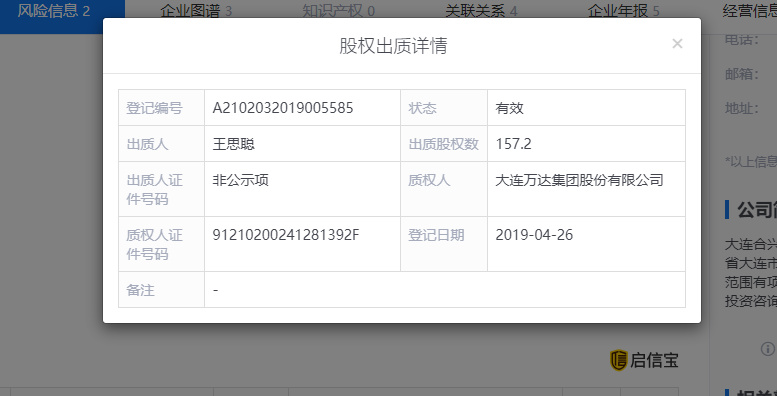Screen dimensions: 777x396
Task: Click the 质权人 label cell
Action: click(444, 189)
